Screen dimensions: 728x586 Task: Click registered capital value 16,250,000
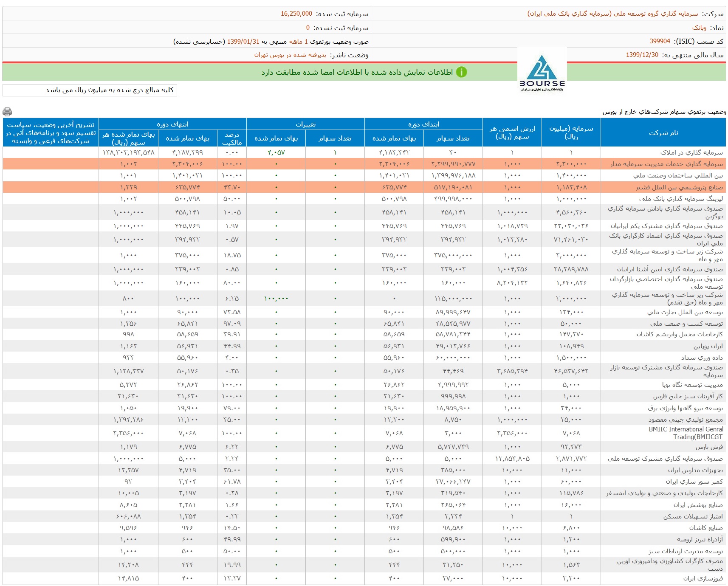pos(296,14)
